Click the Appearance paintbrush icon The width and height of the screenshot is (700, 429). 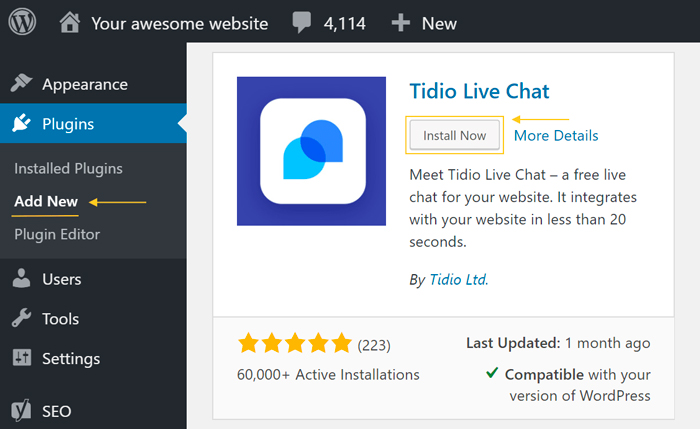tap(21, 83)
